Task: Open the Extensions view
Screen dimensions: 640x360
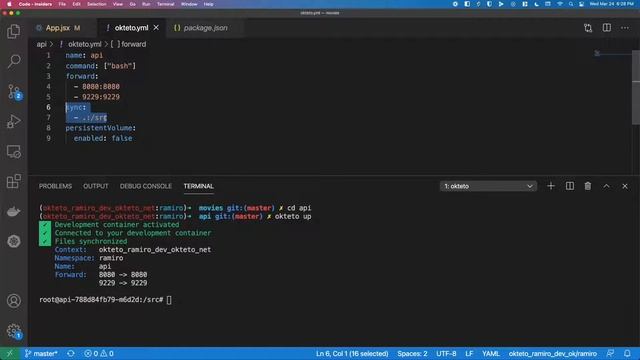Action: point(13,181)
